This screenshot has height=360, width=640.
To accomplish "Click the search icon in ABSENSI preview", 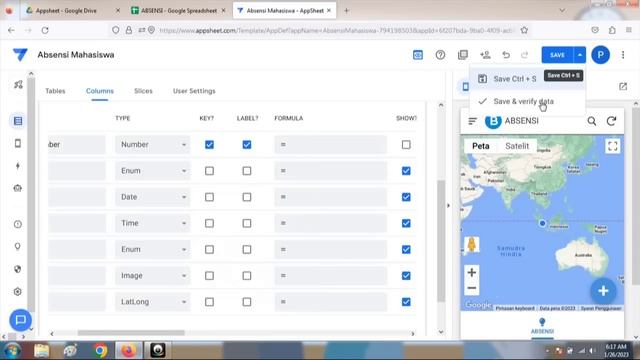I will (x=591, y=121).
